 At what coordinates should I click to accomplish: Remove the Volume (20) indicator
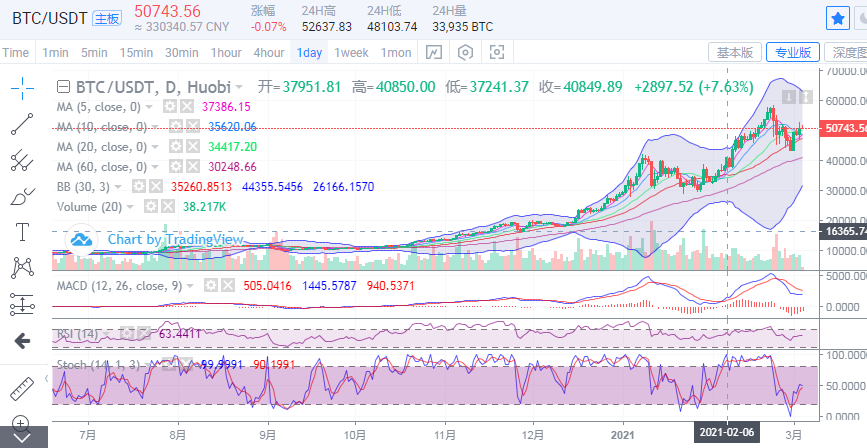(x=168, y=207)
